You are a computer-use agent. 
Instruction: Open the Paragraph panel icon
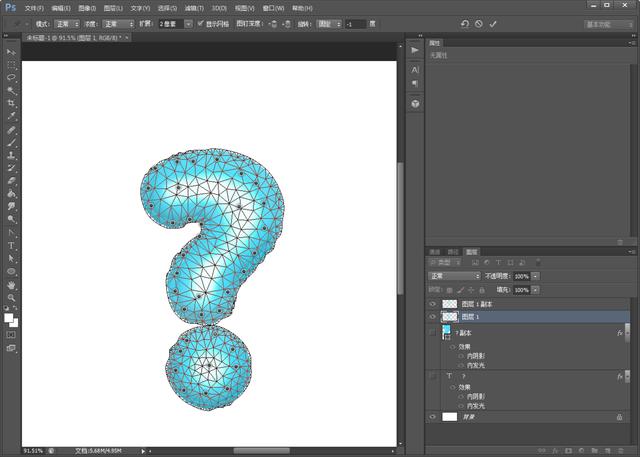click(415, 83)
